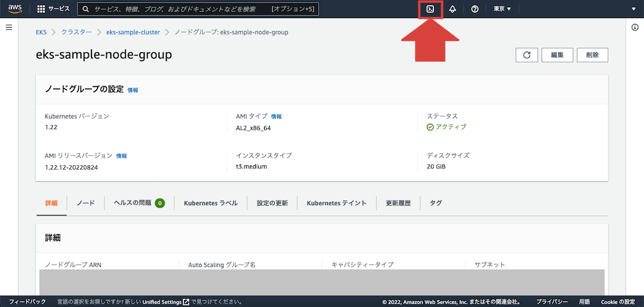This screenshot has height=307, width=644.
Task: Open the info panel icon on right
Action: coord(635,27)
